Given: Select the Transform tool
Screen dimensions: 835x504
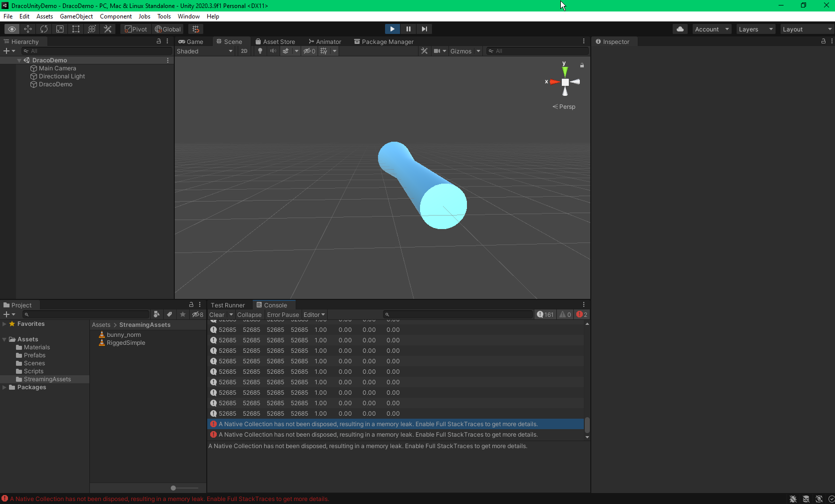Looking at the screenshot, I should click(x=92, y=29).
